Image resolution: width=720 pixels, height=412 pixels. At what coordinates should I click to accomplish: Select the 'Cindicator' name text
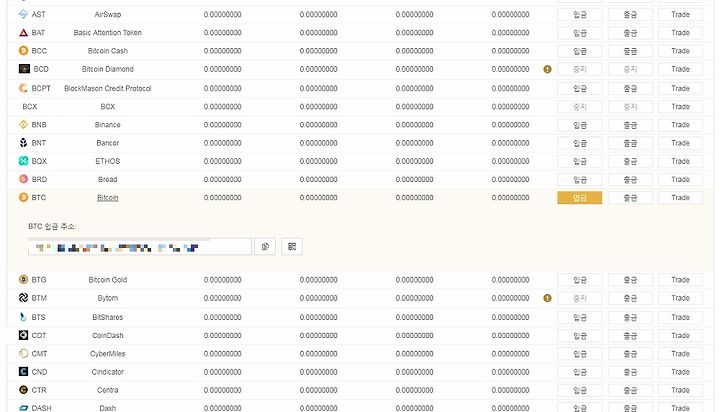(107, 372)
